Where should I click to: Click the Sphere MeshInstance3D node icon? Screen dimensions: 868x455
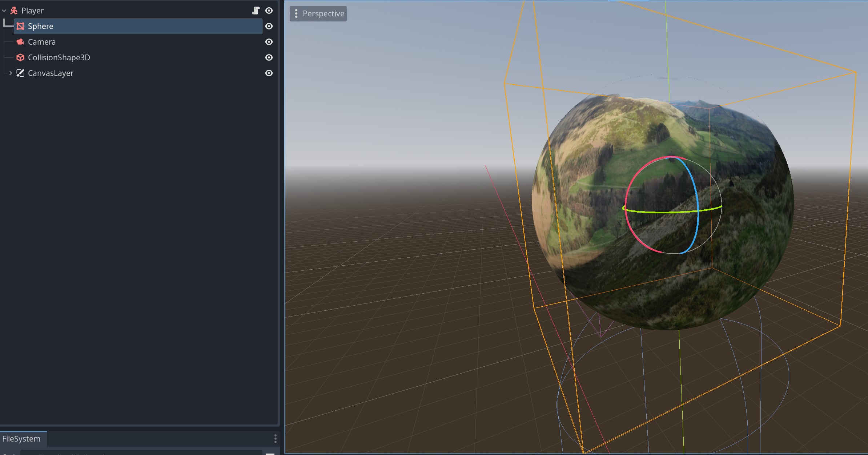click(20, 26)
